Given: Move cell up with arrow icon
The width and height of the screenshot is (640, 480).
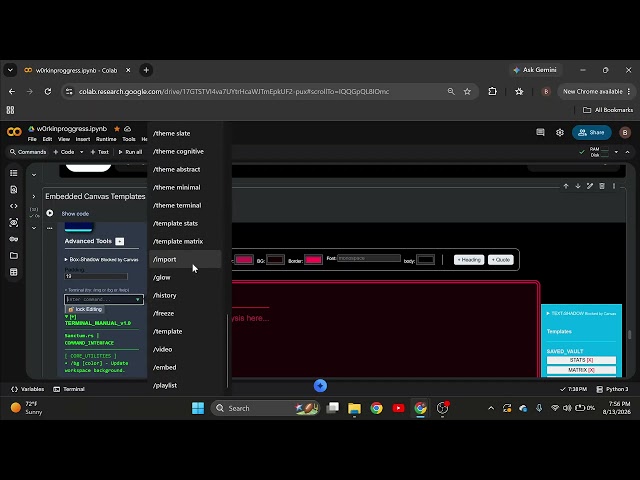Looking at the screenshot, I should tap(566, 186).
